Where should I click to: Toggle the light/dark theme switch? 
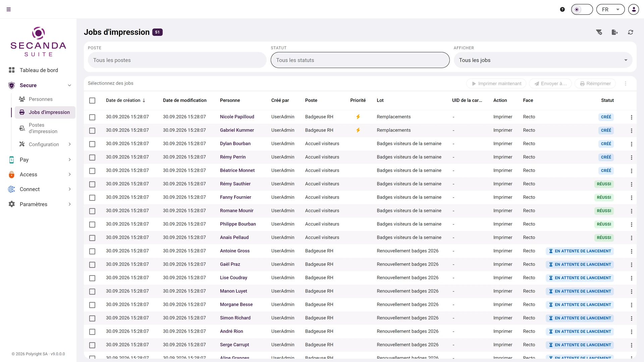[582, 9]
